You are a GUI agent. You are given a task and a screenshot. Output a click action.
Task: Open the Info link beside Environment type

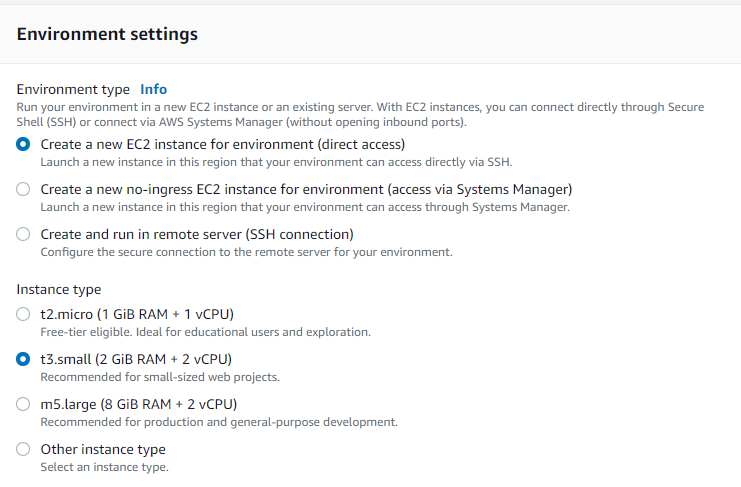click(153, 89)
